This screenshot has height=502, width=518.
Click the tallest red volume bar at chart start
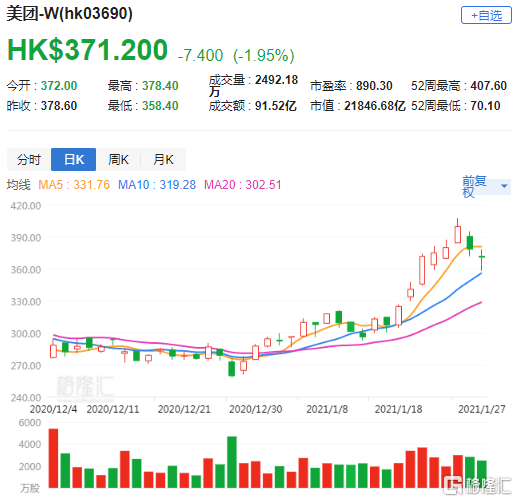(53, 458)
